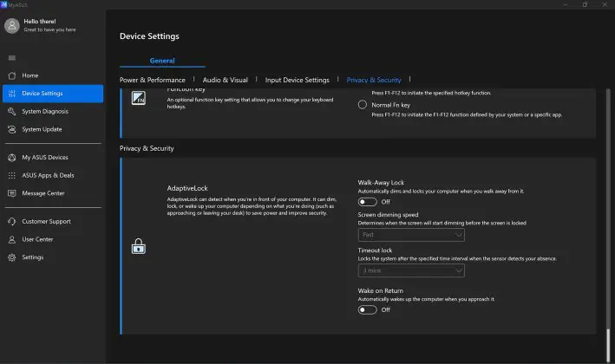Screen dimensions: 615x364
Task: Toggle the Wake on Return switch
Action: point(367,310)
